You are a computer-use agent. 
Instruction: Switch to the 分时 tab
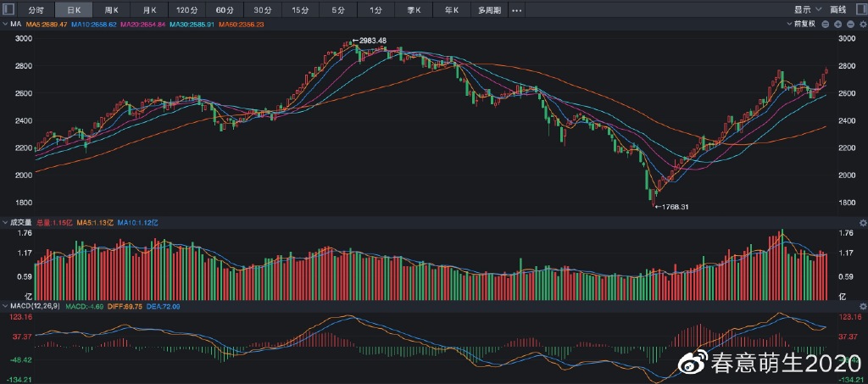pos(36,10)
